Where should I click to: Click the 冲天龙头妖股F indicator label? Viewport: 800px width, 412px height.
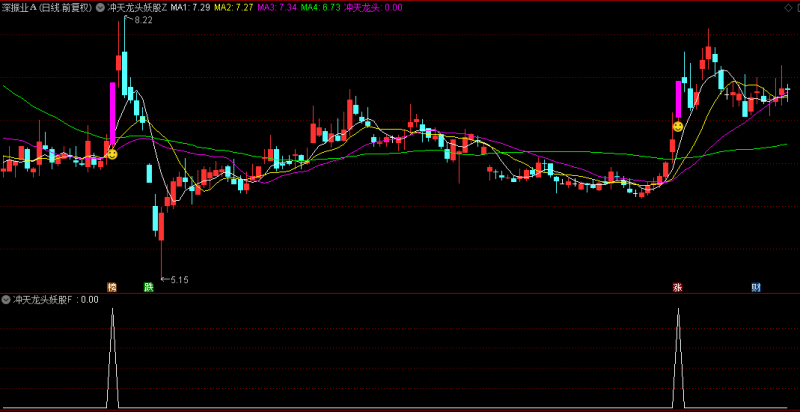click(43, 299)
